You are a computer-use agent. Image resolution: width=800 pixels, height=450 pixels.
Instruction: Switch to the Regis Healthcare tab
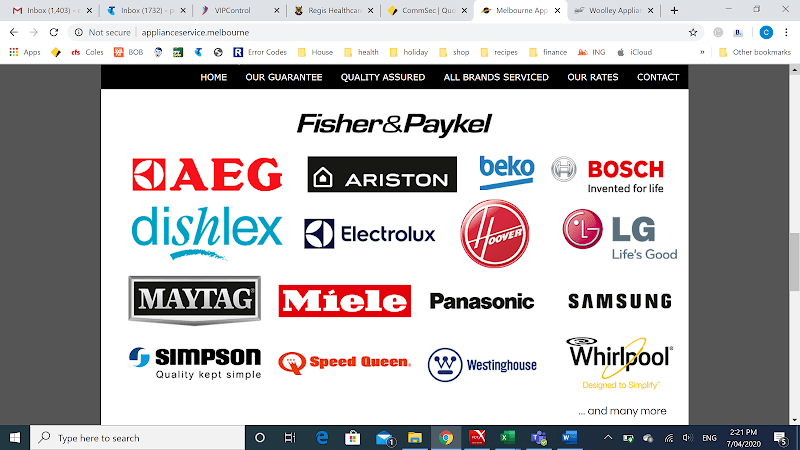click(333, 10)
